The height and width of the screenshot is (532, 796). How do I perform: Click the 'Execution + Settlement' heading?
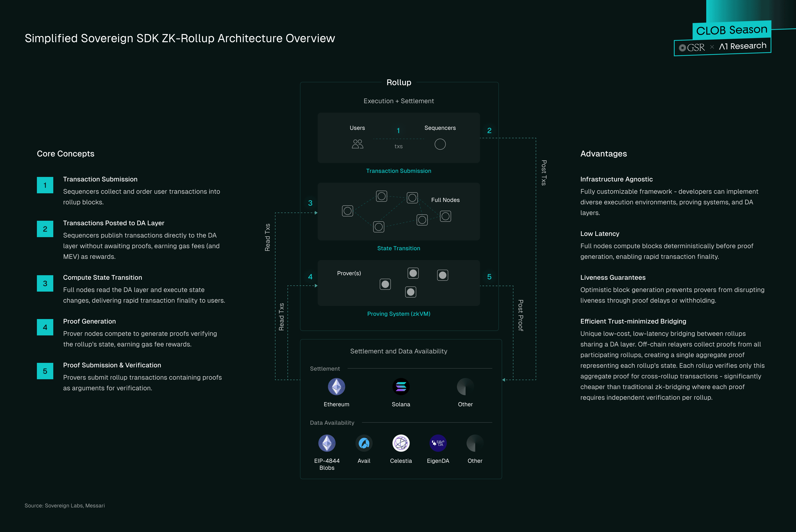(399, 101)
